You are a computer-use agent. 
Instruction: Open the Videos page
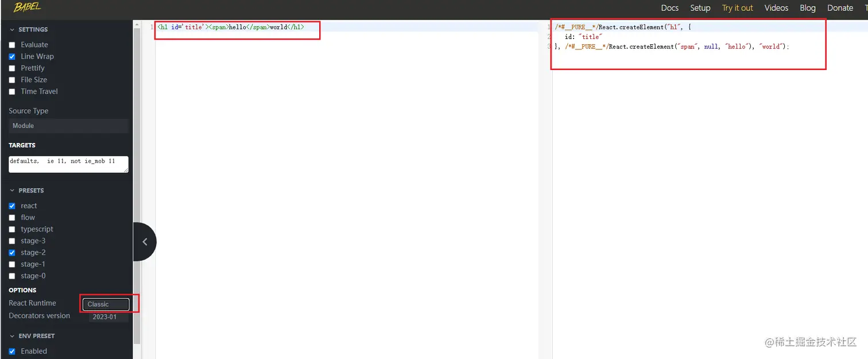(x=776, y=8)
